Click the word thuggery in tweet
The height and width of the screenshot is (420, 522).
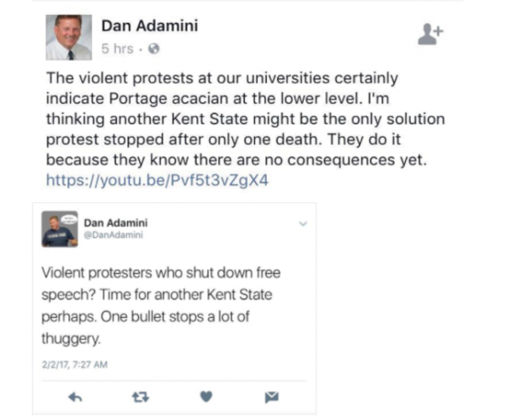tap(71, 339)
